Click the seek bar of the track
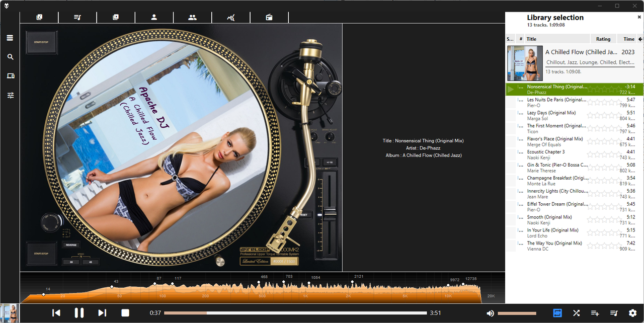This screenshot has width=644, height=323. [295, 313]
